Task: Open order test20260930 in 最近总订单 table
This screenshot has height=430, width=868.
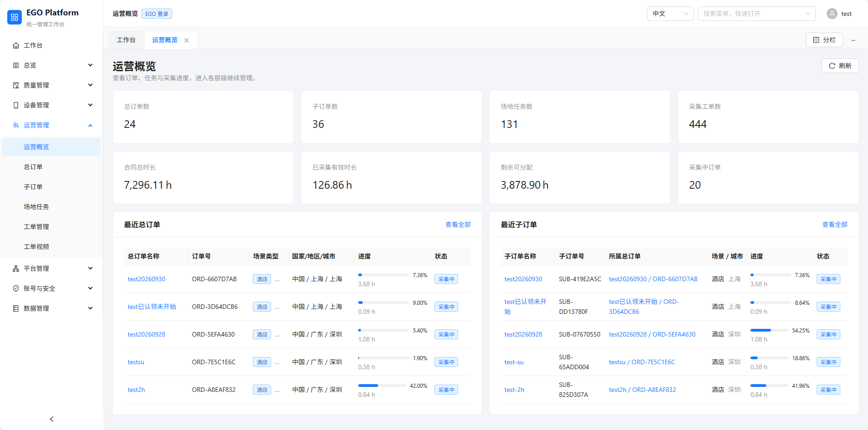Action: (x=147, y=279)
